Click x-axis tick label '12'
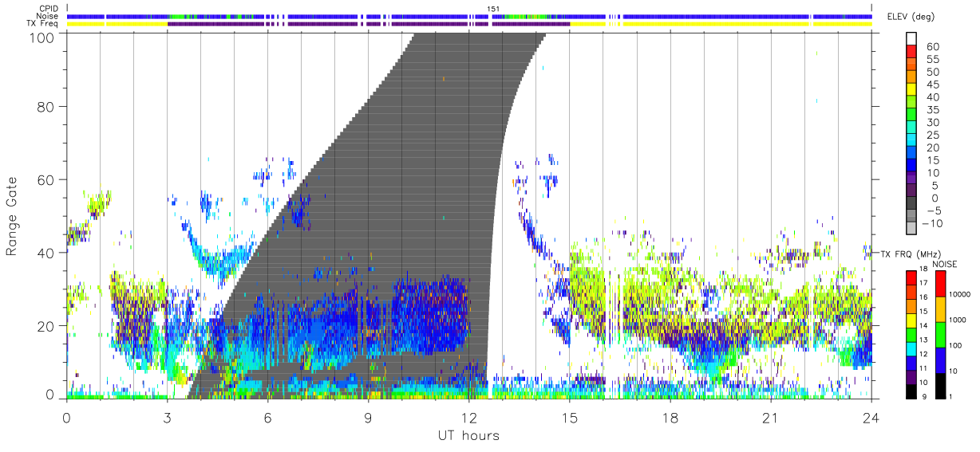Image resolution: width=980 pixels, height=452 pixels. (468, 418)
